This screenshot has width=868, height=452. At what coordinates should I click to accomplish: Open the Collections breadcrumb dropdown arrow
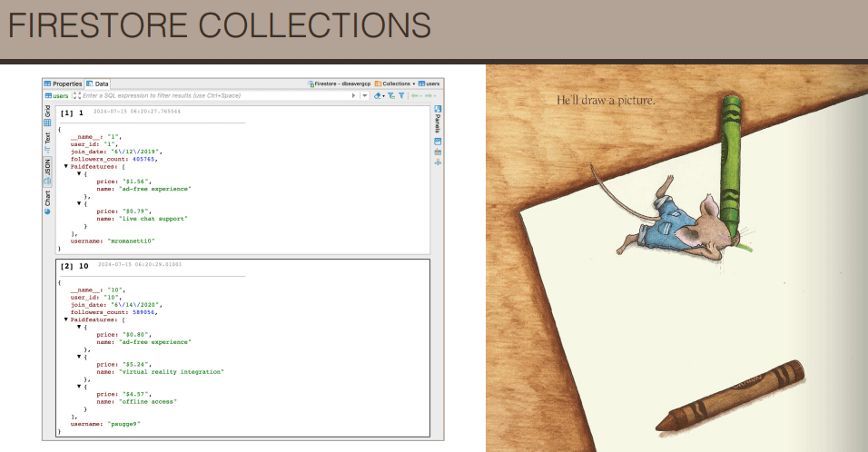tap(414, 84)
